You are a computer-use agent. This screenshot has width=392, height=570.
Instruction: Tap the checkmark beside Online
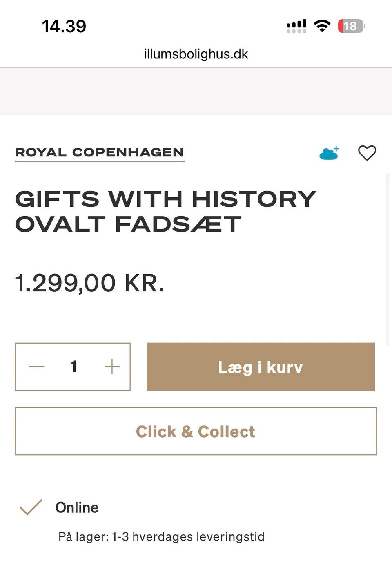(31, 507)
